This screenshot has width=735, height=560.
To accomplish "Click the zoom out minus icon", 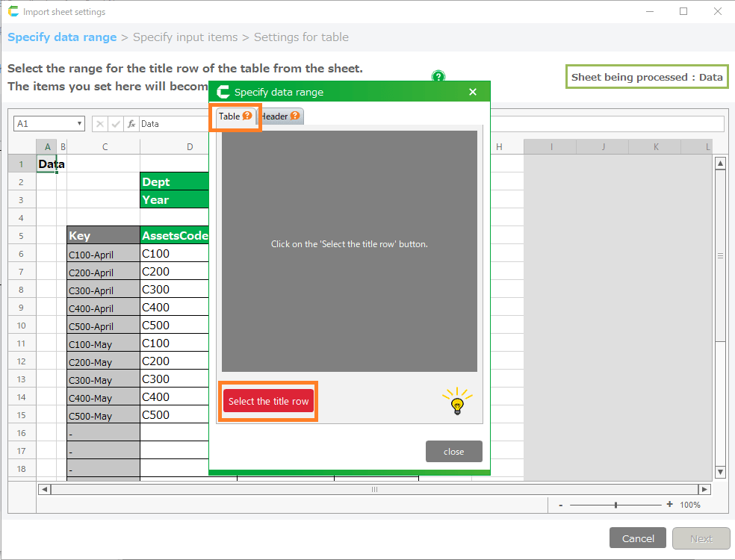I will coord(560,505).
